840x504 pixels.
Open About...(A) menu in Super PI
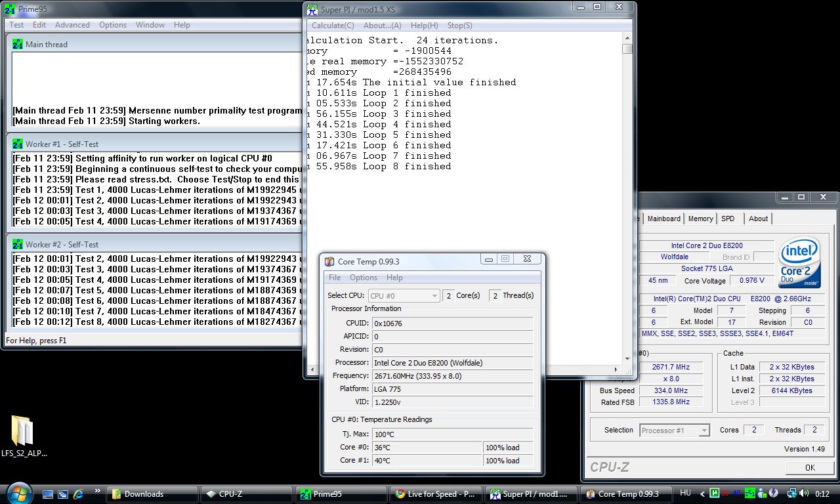(383, 26)
